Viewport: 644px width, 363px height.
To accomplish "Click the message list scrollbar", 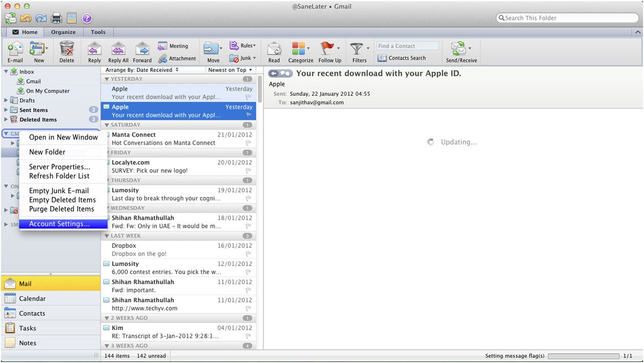I will 259,89.
